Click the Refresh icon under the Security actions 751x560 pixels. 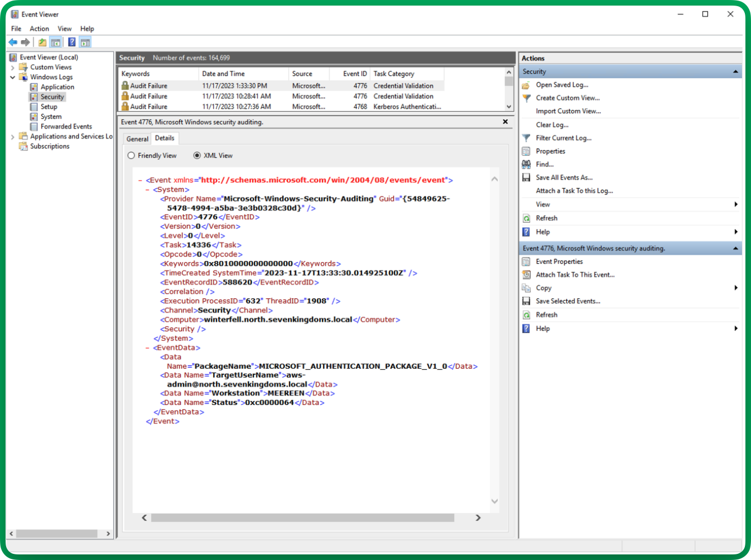pyautogui.click(x=526, y=218)
